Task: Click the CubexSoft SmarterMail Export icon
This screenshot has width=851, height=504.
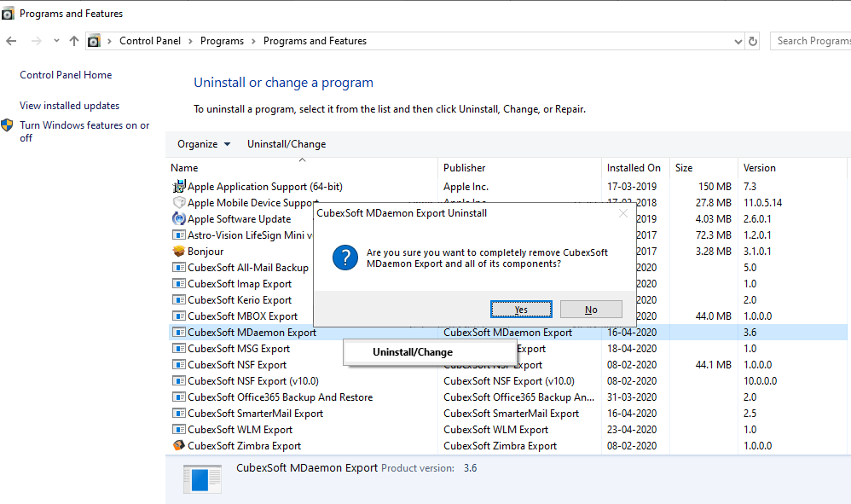Action: pyautogui.click(x=178, y=413)
